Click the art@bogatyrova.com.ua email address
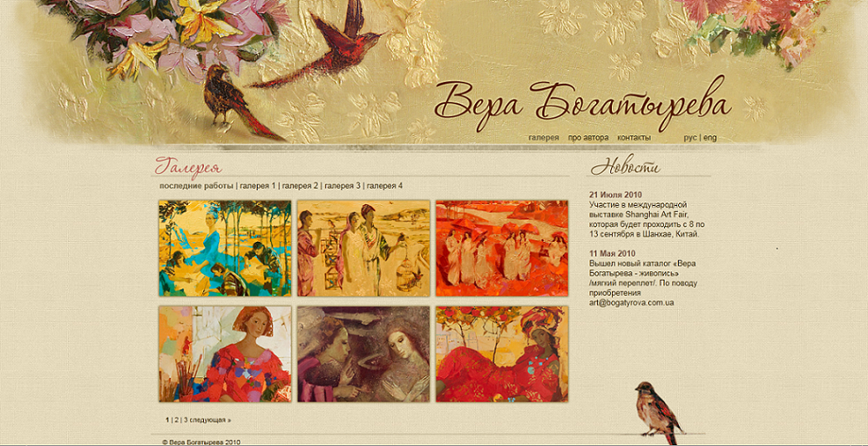 (631, 303)
